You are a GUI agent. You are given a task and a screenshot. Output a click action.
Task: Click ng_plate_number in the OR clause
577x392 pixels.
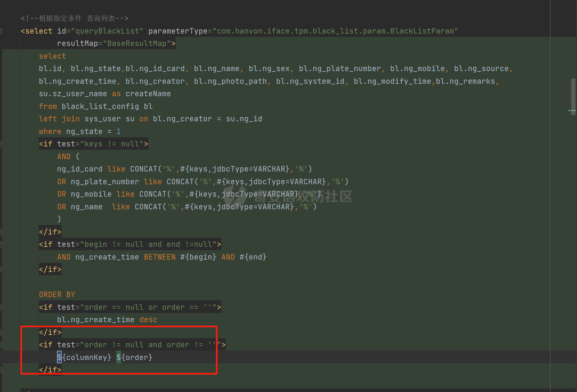point(105,182)
